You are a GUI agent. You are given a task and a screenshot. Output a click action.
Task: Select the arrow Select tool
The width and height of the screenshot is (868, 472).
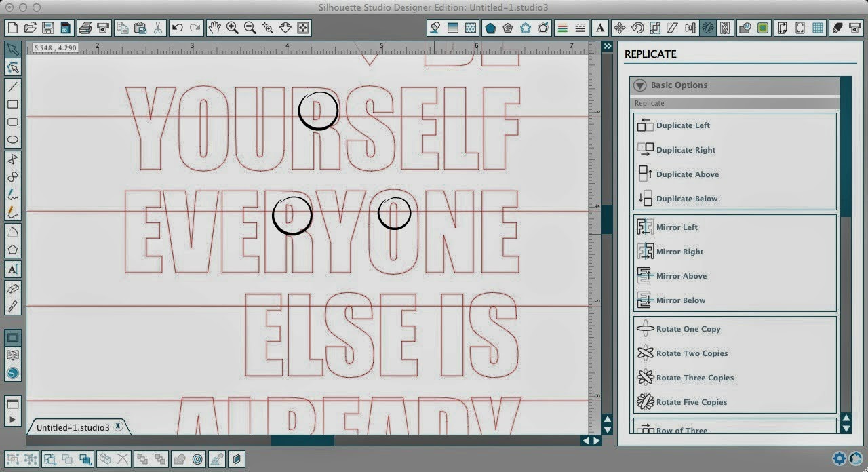point(12,50)
